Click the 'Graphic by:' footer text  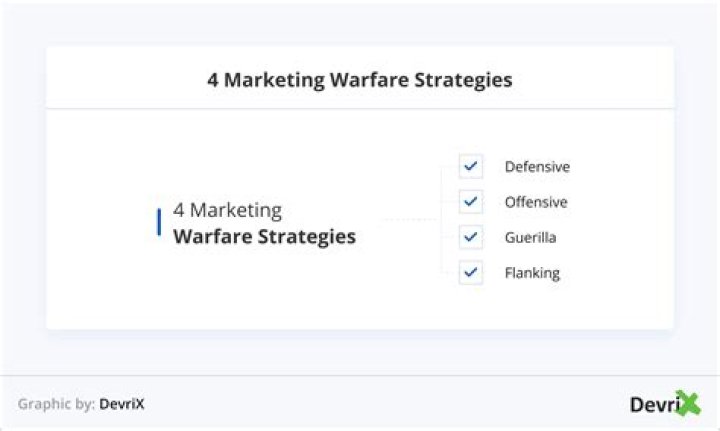[56, 404]
